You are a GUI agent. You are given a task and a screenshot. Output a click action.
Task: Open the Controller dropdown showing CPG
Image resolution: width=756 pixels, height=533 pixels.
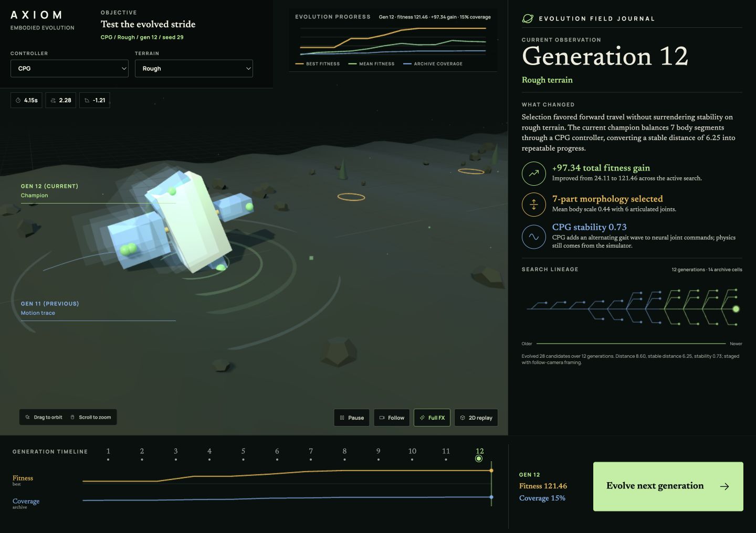(x=69, y=69)
